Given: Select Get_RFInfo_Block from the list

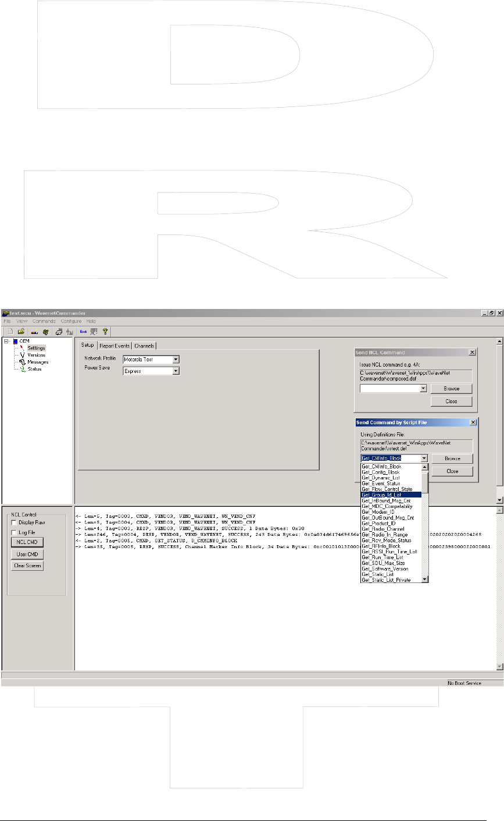Looking at the screenshot, I should click(x=391, y=546).
